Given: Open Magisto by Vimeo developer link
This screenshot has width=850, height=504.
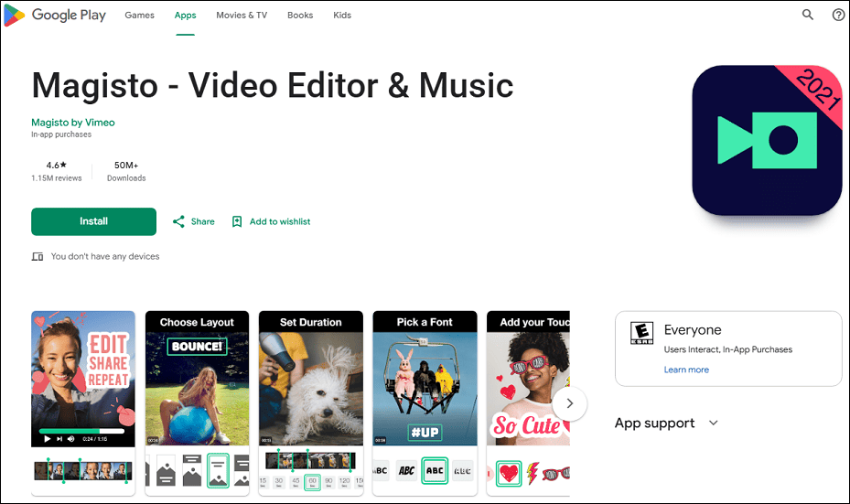Looking at the screenshot, I should click(73, 123).
